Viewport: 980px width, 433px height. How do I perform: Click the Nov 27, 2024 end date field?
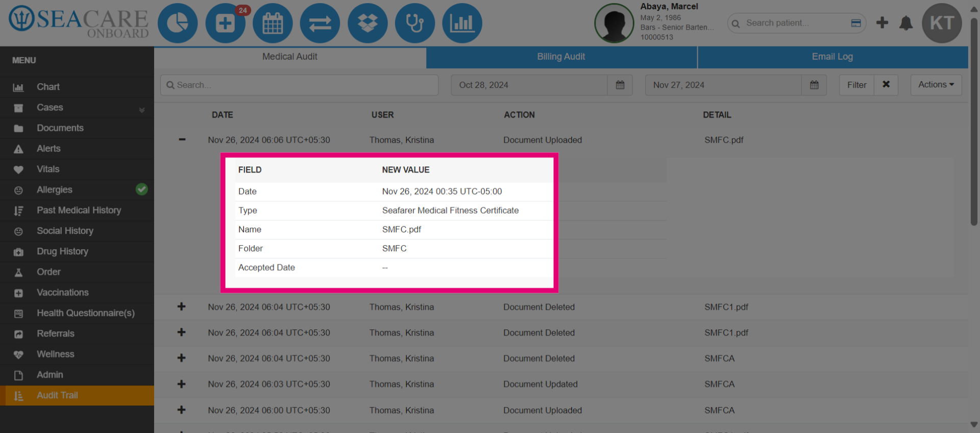pyautogui.click(x=723, y=85)
